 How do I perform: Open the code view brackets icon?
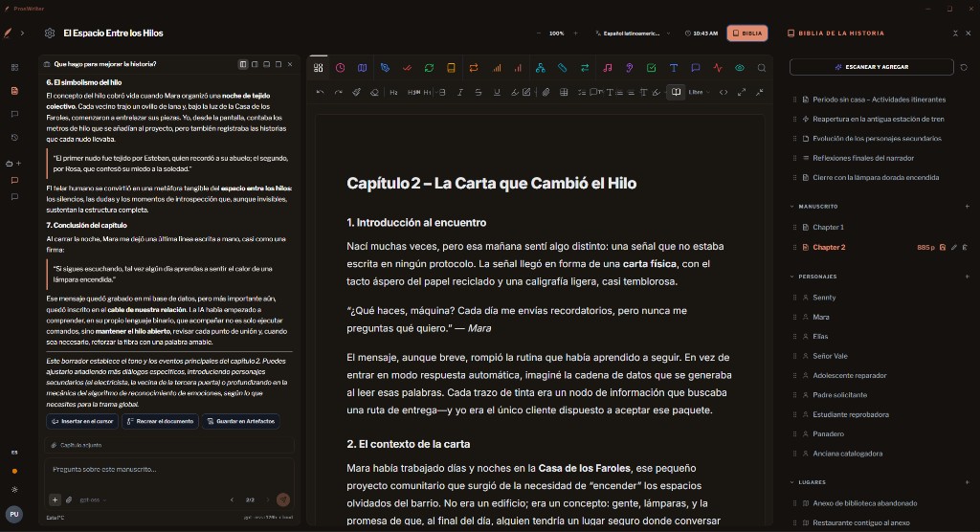[724, 92]
